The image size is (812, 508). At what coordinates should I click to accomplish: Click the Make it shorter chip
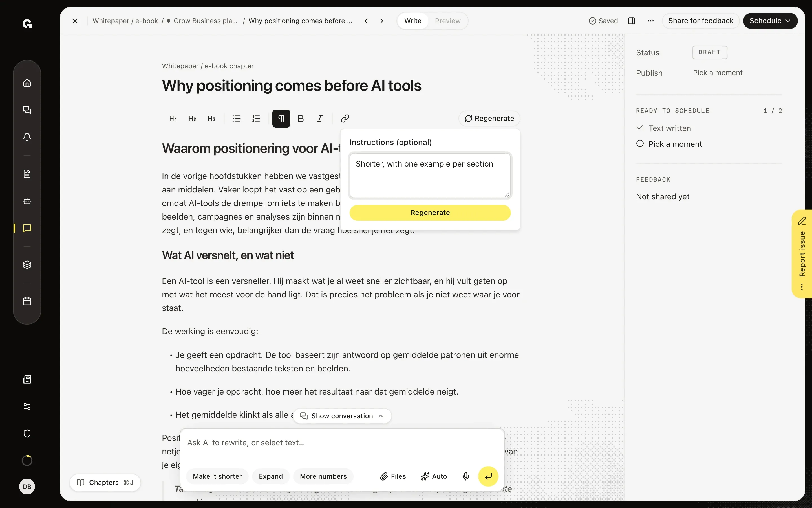click(217, 476)
